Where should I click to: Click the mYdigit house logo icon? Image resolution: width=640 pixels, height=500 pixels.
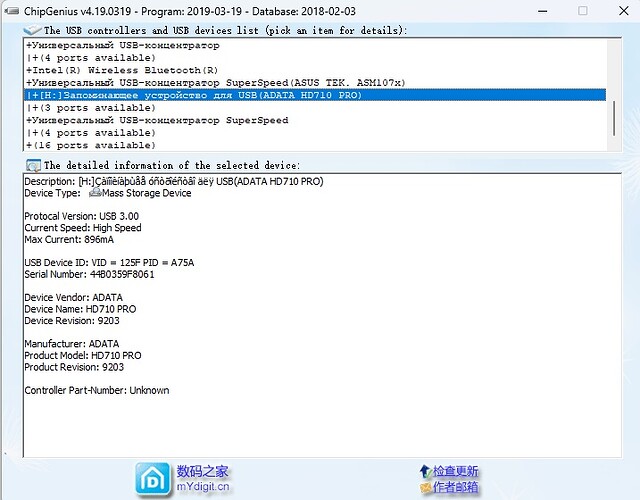153,480
